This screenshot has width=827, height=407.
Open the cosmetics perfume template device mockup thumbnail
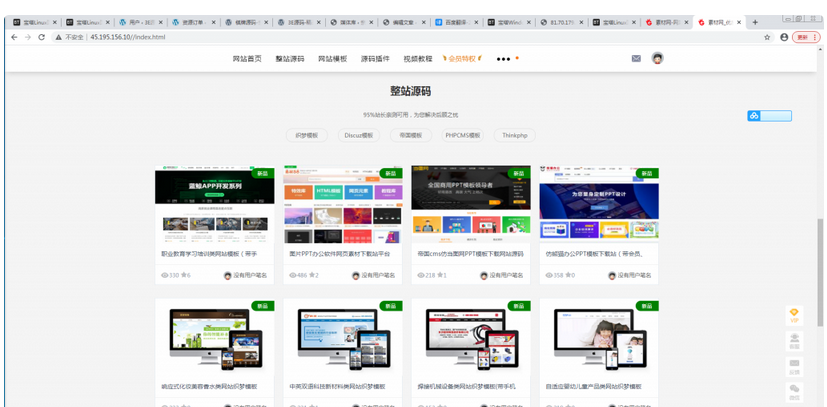pyautogui.click(x=216, y=338)
